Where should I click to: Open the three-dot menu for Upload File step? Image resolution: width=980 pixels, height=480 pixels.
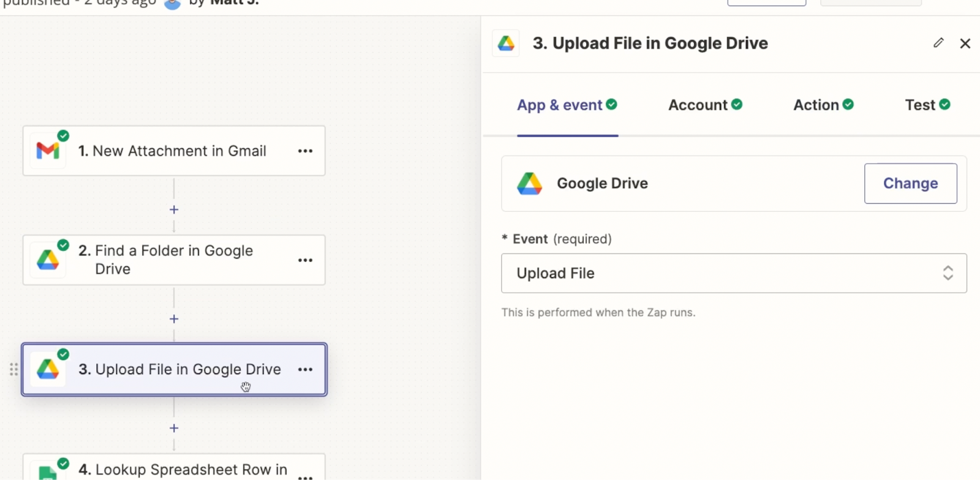[305, 369]
